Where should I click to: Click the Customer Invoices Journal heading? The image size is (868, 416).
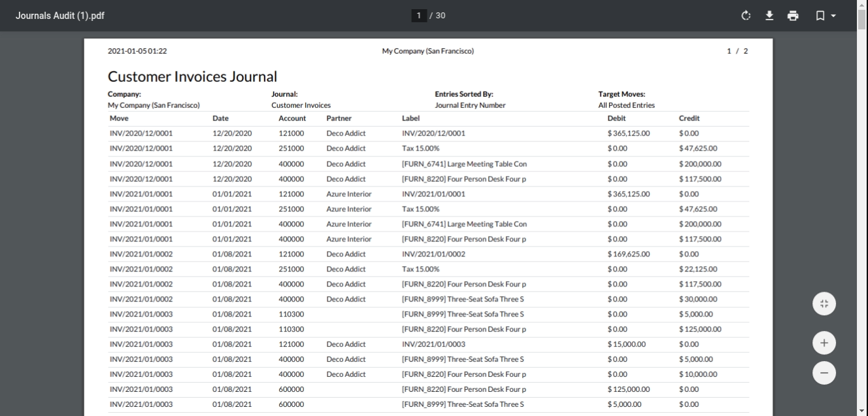192,77
